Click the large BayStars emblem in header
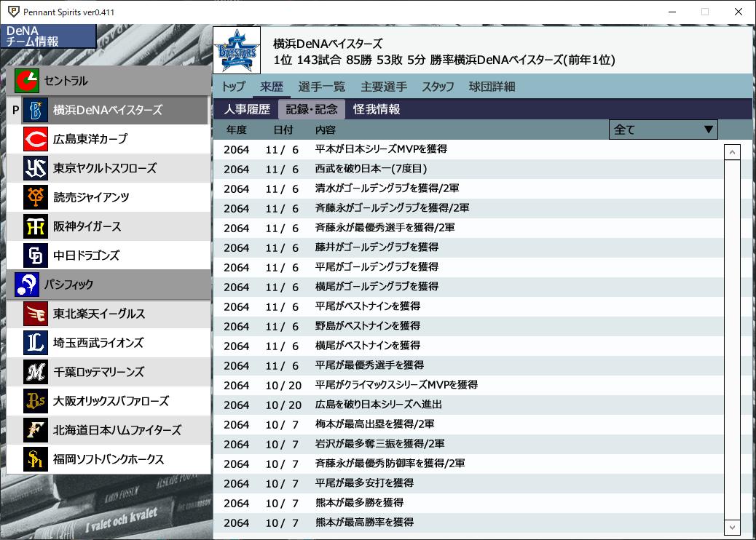756x540 pixels. [x=237, y=50]
